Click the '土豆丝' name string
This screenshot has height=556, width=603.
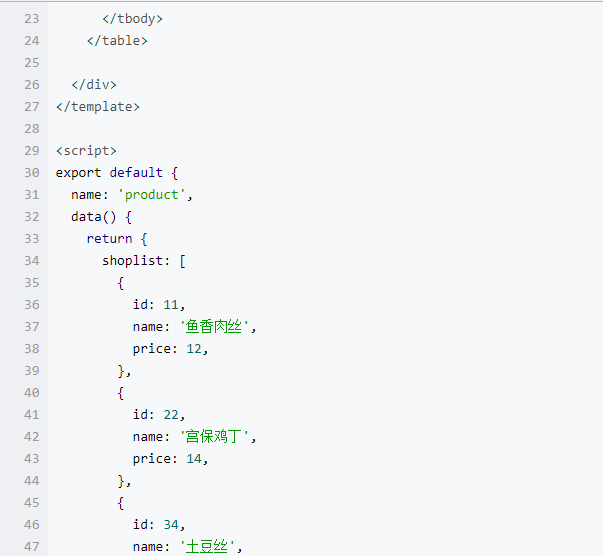(x=210, y=546)
